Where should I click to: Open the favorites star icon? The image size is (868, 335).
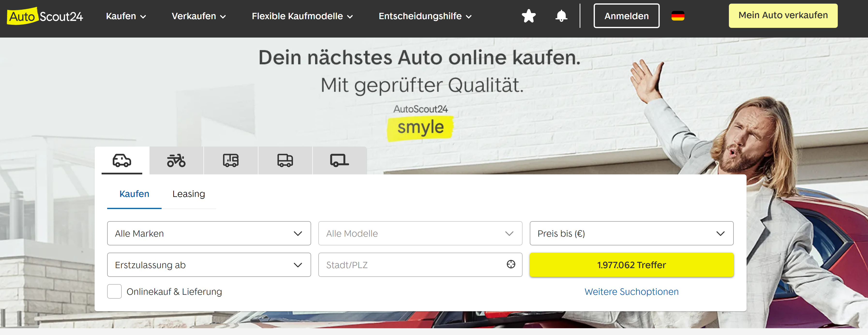pos(529,16)
